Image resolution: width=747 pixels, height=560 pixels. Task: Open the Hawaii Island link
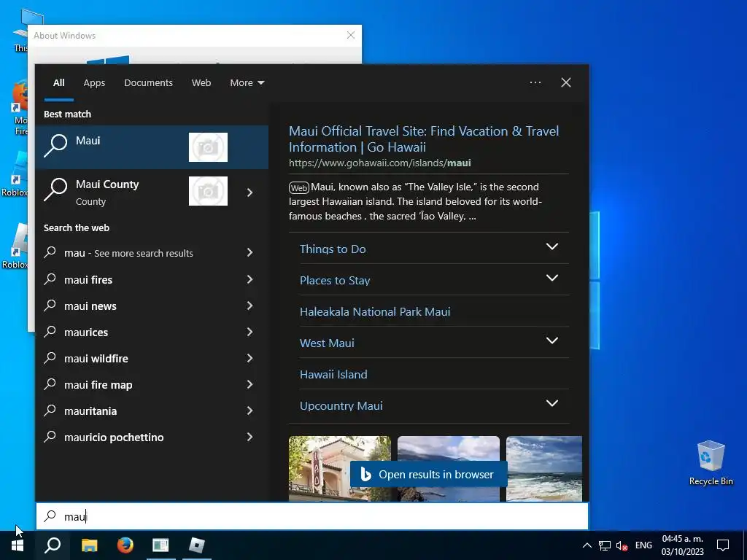click(333, 375)
